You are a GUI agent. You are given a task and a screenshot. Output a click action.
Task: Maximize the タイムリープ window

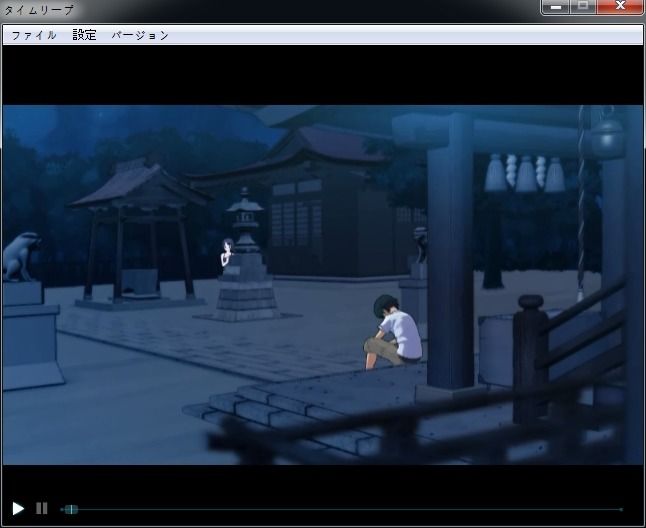pos(583,7)
